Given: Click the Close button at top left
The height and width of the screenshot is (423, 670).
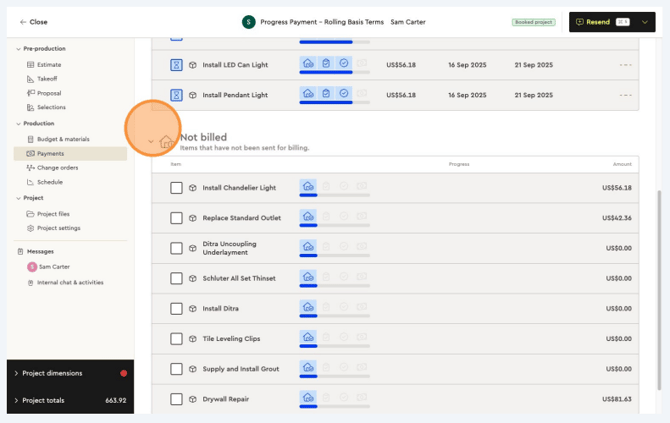Looking at the screenshot, I should (x=33, y=22).
